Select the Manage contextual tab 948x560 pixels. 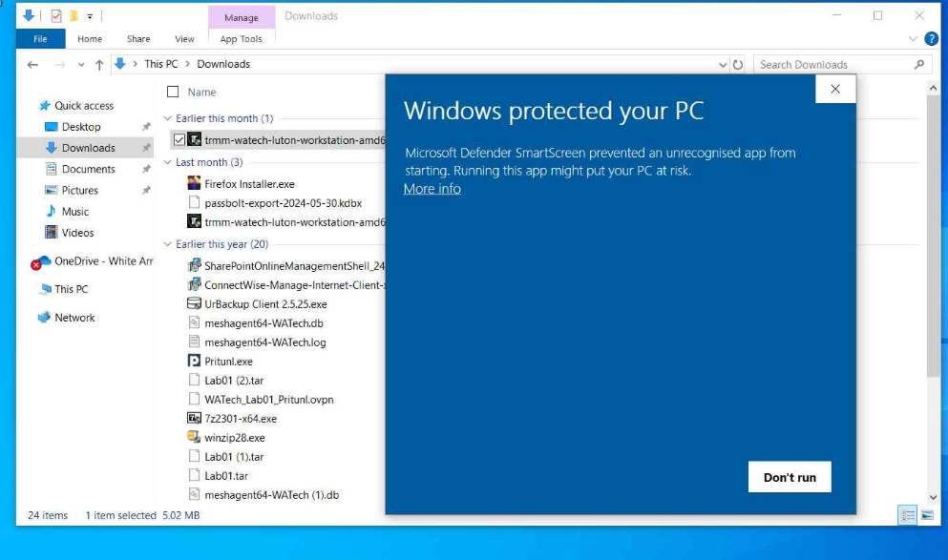[242, 17]
